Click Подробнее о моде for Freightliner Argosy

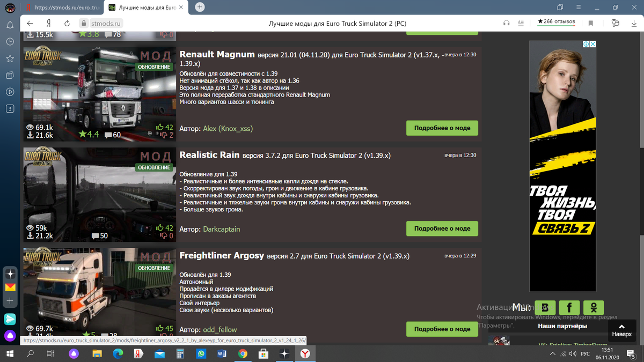pos(442,329)
